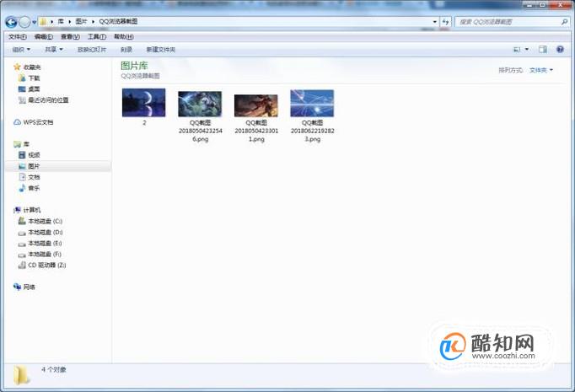Open help via the blue question icon
This screenshot has height=392, width=575.
point(560,50)
